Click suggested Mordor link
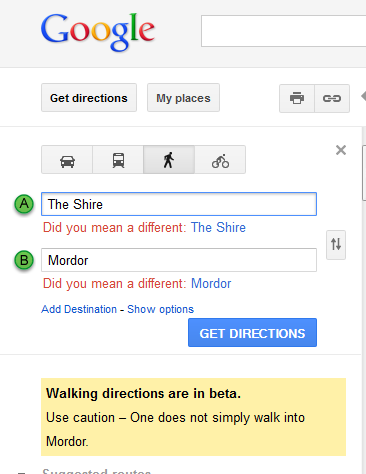The height and width of the screenshot is (474, 366). tap(211, 283)
